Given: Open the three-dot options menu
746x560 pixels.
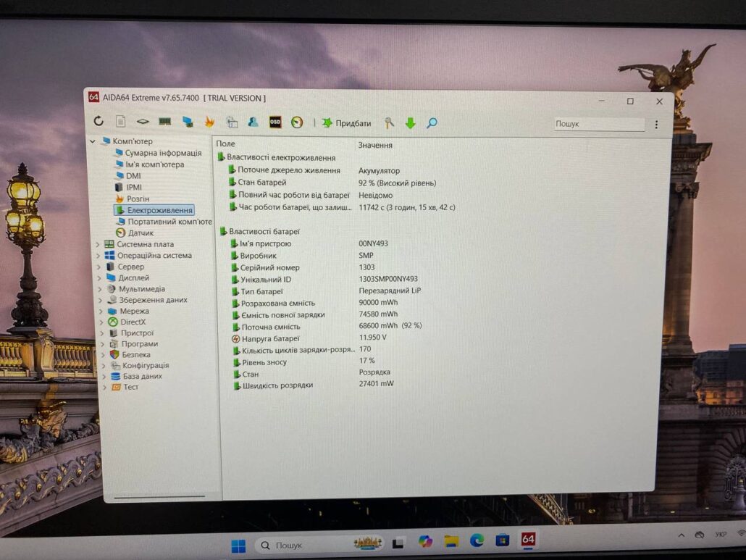Looking at the screenshot, I should pyautogui.click(x=657, y=125).
